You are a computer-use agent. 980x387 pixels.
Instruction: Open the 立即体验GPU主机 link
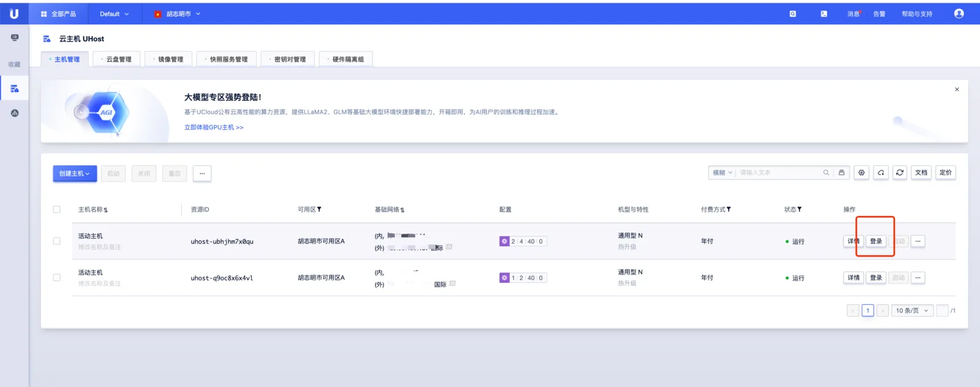click(214, 127)
